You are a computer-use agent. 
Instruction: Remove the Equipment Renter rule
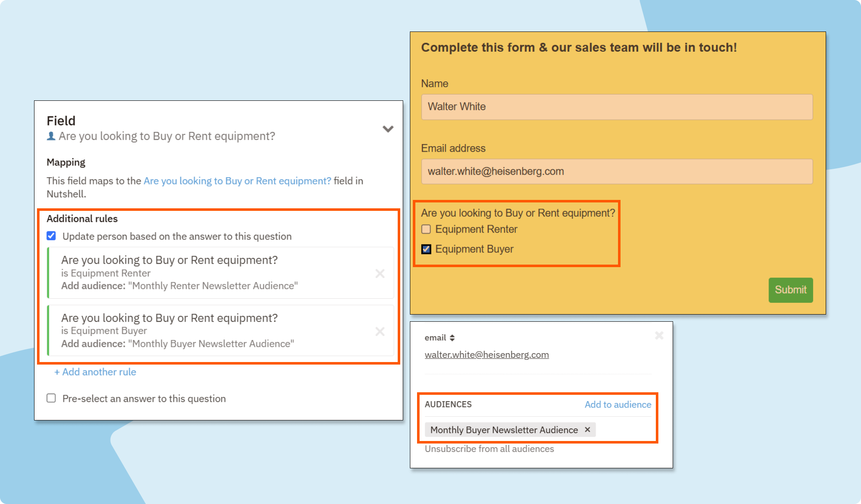380,273
